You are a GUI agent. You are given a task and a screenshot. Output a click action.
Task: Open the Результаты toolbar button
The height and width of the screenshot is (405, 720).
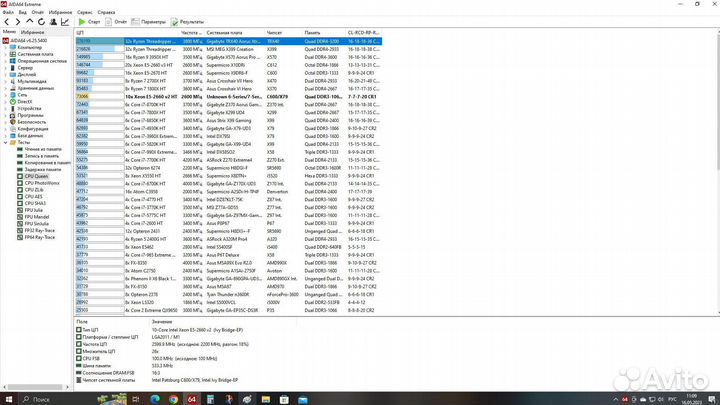[187, 22]
